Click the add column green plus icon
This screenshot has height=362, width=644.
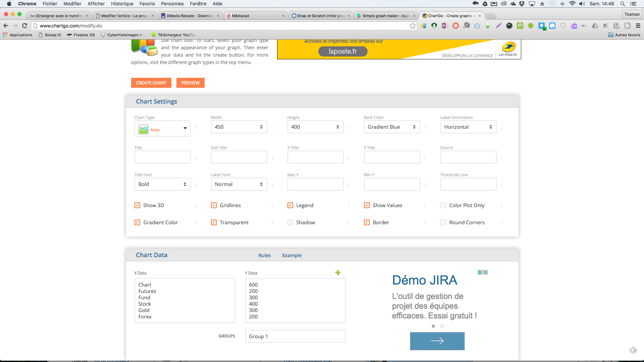[338, 272]
